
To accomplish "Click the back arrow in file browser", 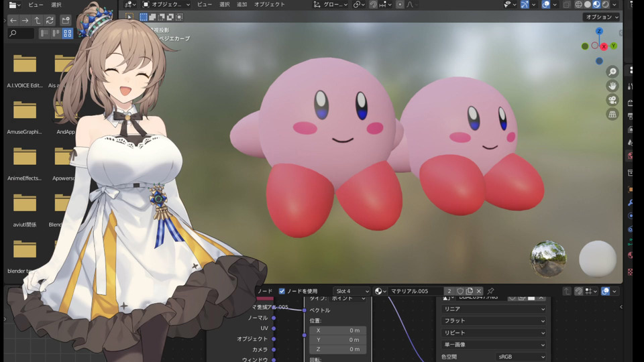I will (x=13, y=21).
